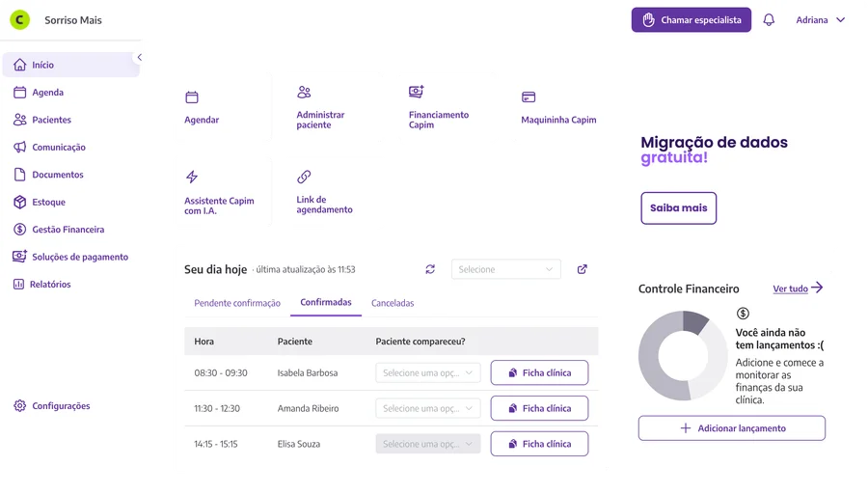Click the Assistente Capim lightning icon
Viewport: 868px width, 494px height.
(x=192, y=177)
